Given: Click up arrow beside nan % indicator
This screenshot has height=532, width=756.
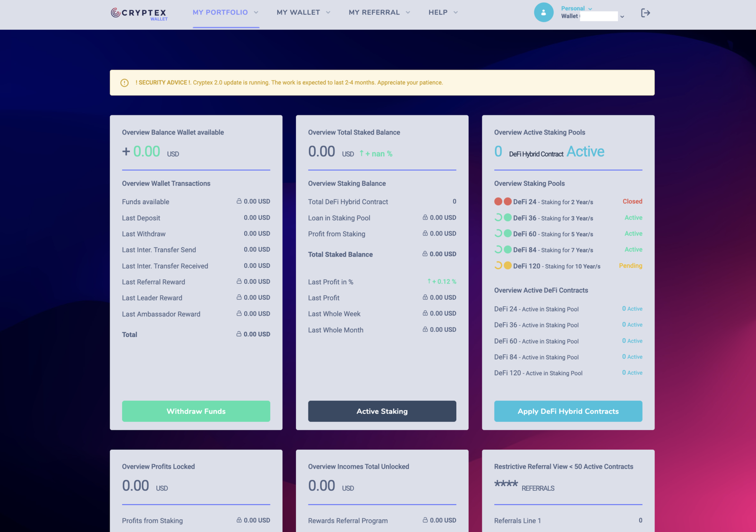Looking at the screenshot, I should [x=361, y=153].
